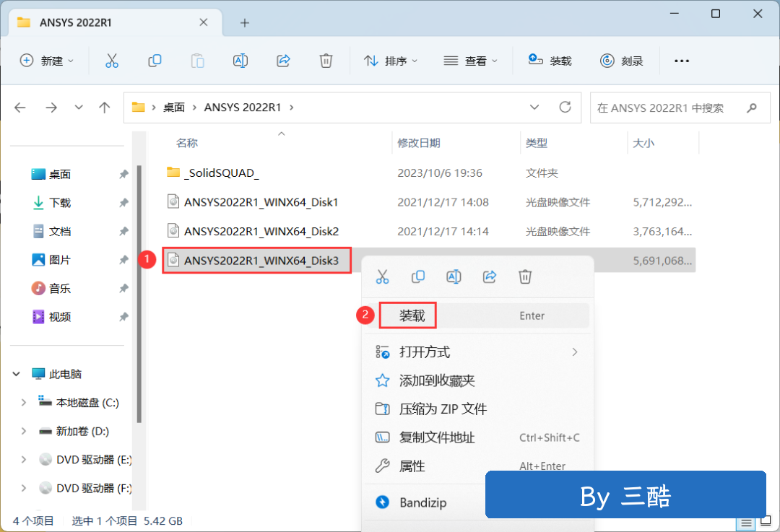The image size is (780, 532).
Task: Expand the 本地磁盘 (C:) node
Action: (23, 403)
